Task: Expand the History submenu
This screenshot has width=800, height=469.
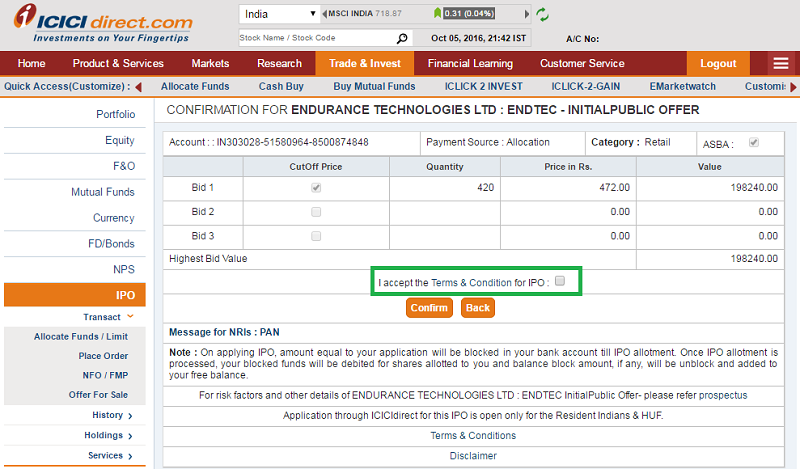Action: tap(112, 415)
